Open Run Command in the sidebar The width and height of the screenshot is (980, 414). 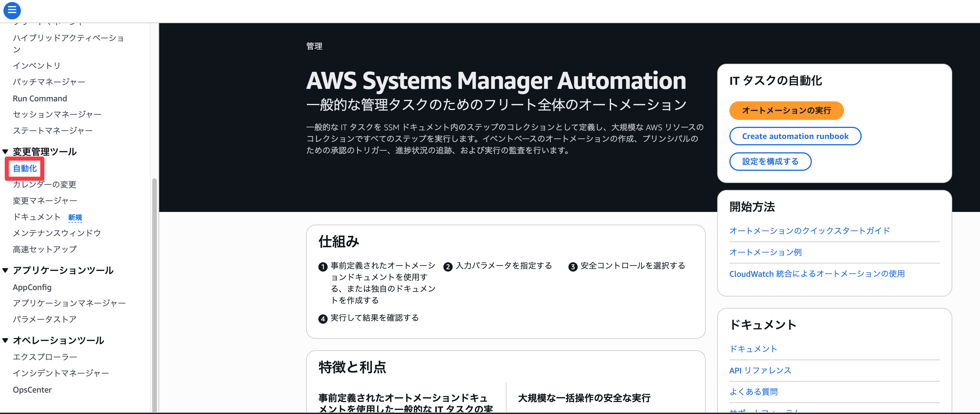click(x=40, y=98)
